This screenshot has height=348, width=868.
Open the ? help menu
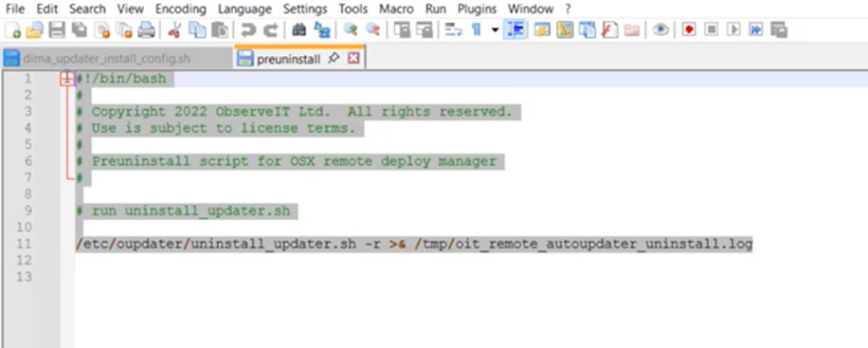pyautogui.click(x=568, y=9)
